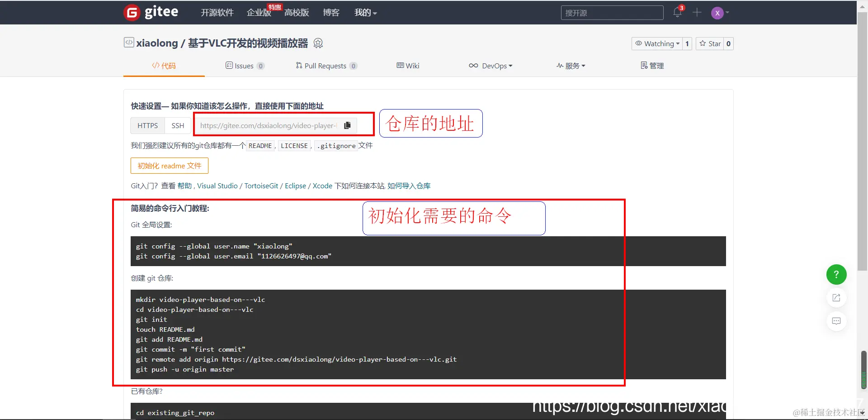This screenshot has width=868, height=420.
Task: Switch to the 代码 tab
Action: [164, 66]
